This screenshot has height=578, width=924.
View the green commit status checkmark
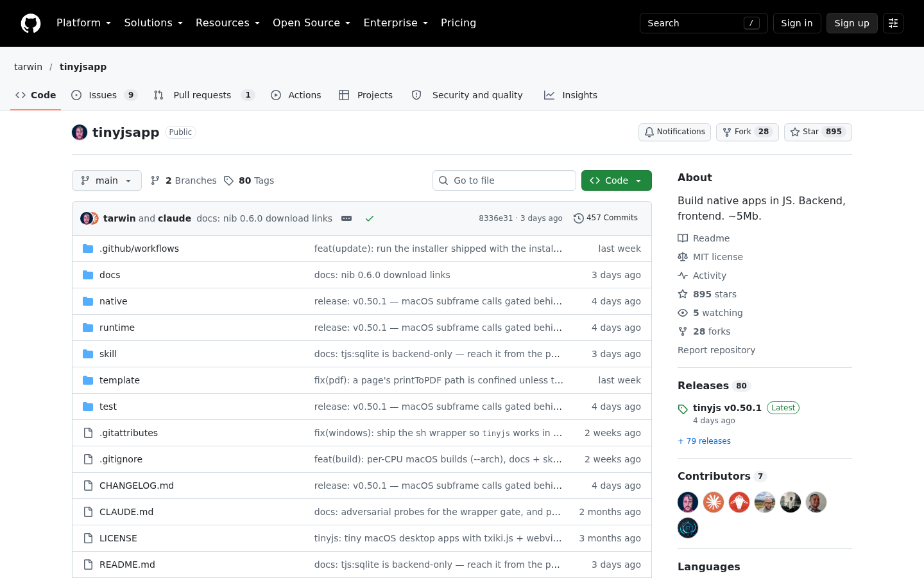[x=370, y=218]
